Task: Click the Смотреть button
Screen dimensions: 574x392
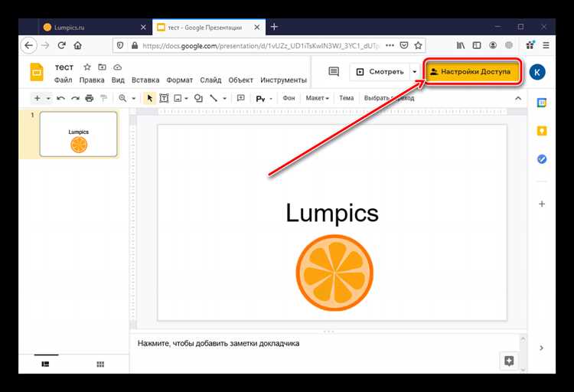Action: [380, 72]
